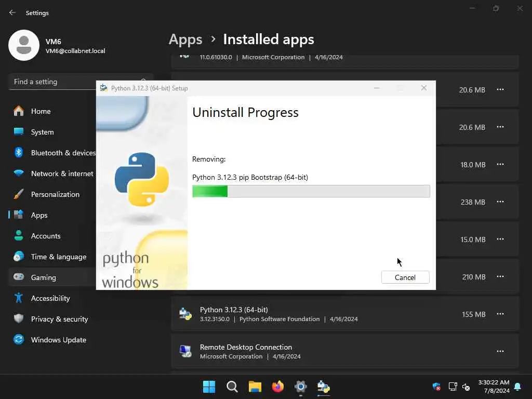Image resolution: width=532 pixels, height=399 pixels.
Task: Click the Personalization brush icon
Action: [x=19, y=194]
